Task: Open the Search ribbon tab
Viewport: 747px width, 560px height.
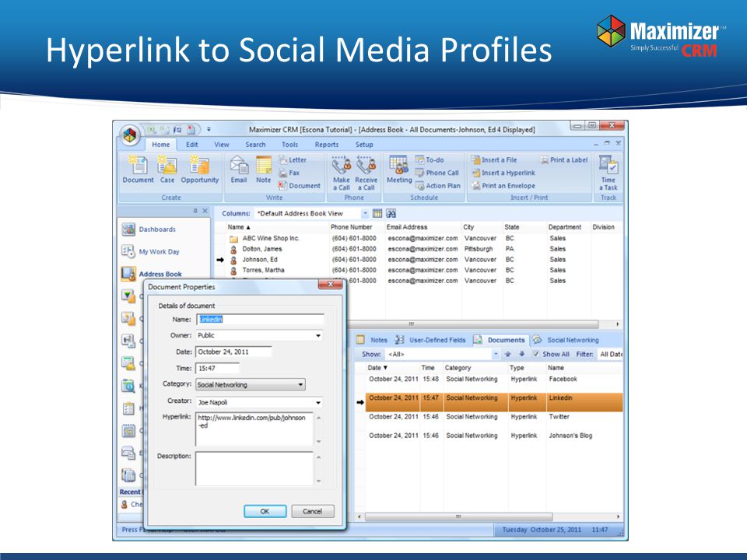Action: tap(255, 145)
